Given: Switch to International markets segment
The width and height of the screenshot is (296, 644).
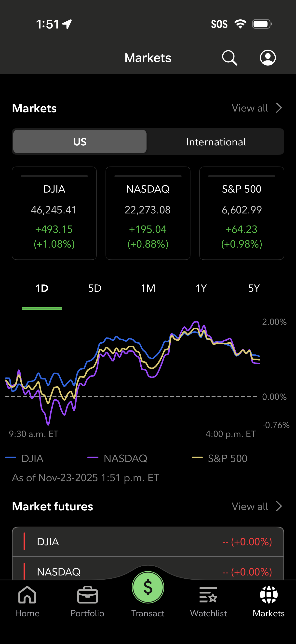Looking at the screenshot, I should coord(216,142).
